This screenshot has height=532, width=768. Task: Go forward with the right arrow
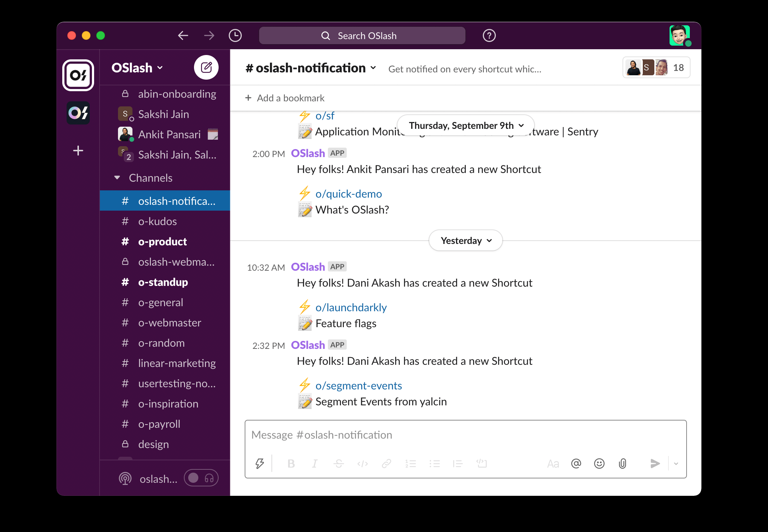click(209, 35)
